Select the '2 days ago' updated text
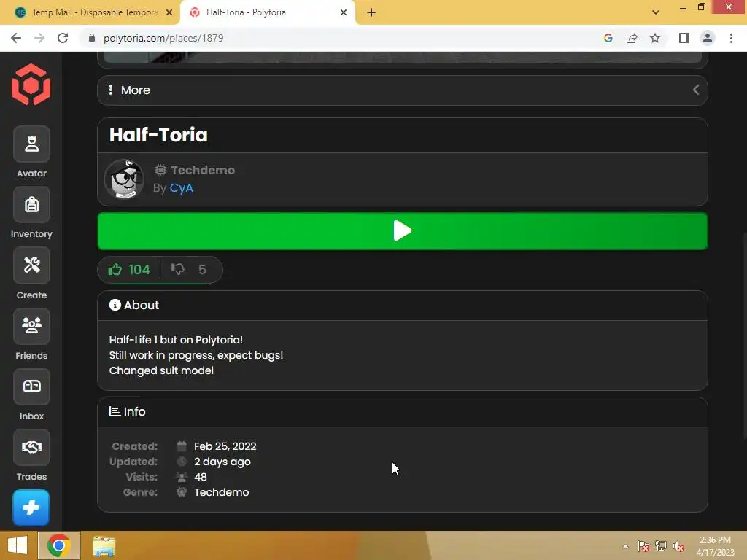 [222, 462]
